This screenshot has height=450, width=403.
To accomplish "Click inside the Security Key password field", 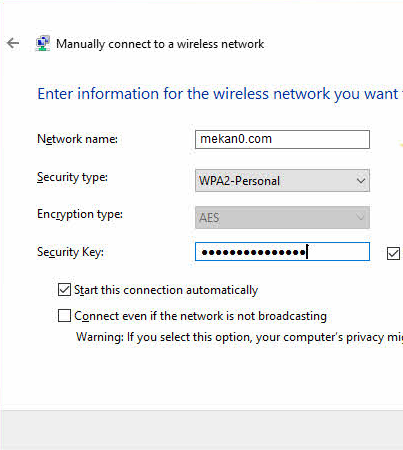I will [282, 252].
